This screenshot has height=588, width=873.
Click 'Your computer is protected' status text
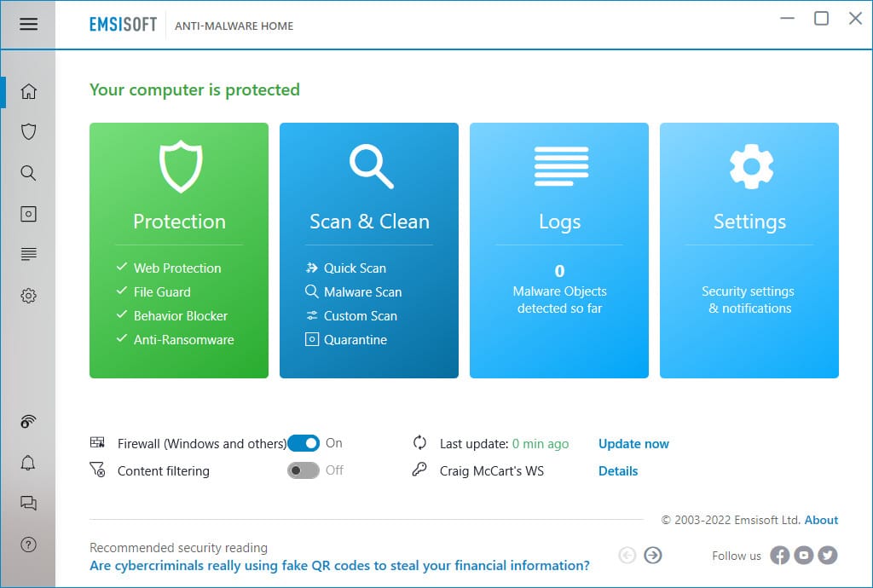(195, 90)
